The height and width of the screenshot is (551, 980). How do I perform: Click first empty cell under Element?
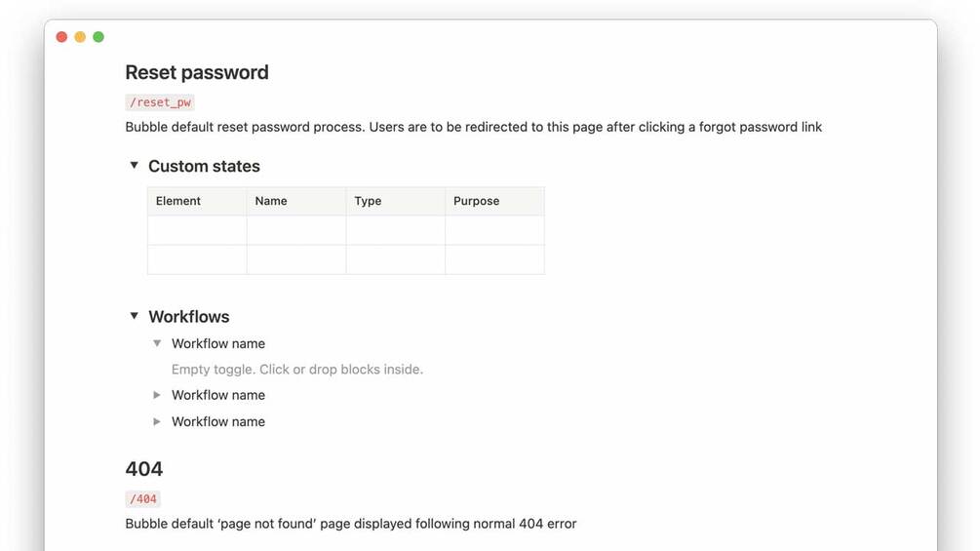pos(197,230)
